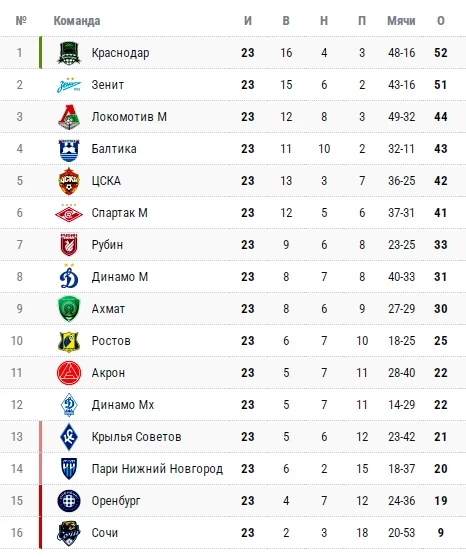Sort by the Мячи column header
The width and height of the screenshot is (466, 557).
point(401,21)
